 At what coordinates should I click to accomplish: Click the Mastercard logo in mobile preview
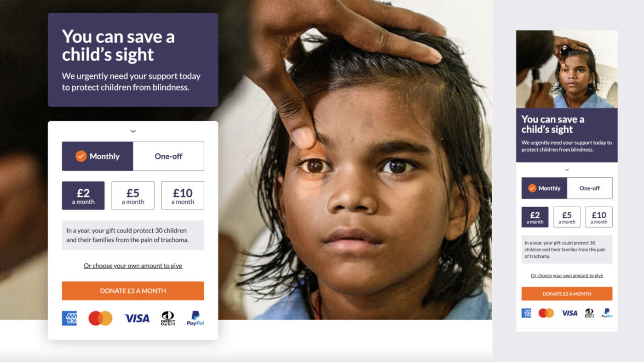[x=546, y=313]
